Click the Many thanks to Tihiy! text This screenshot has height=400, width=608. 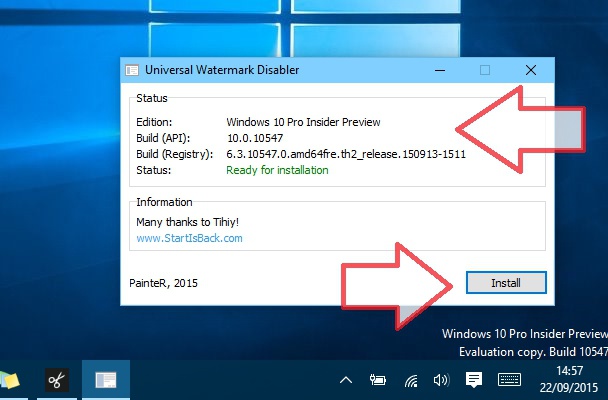tap(187, 222)
